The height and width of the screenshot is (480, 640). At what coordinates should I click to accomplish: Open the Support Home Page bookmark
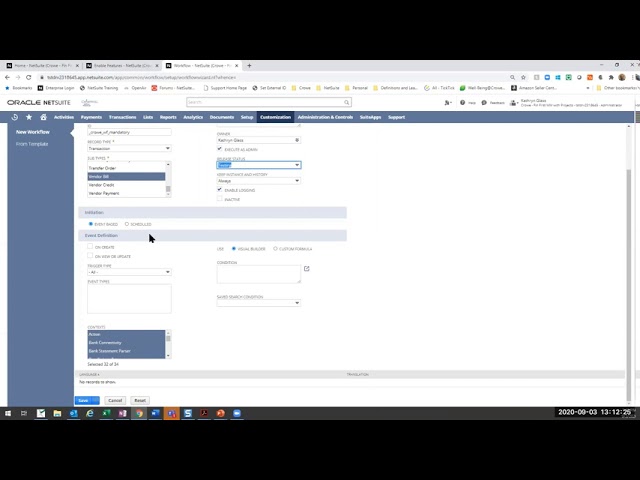225,88
